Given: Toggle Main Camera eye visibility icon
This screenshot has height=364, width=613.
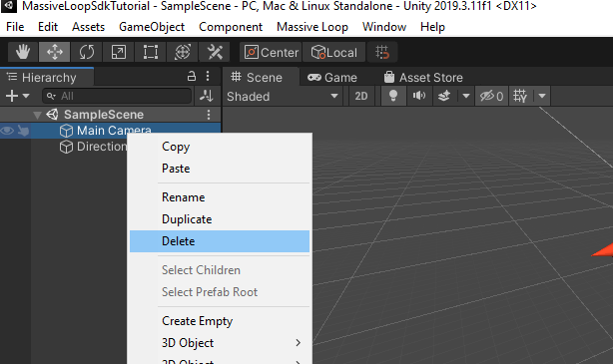Looking at the screenshot, I should [7, 131].
